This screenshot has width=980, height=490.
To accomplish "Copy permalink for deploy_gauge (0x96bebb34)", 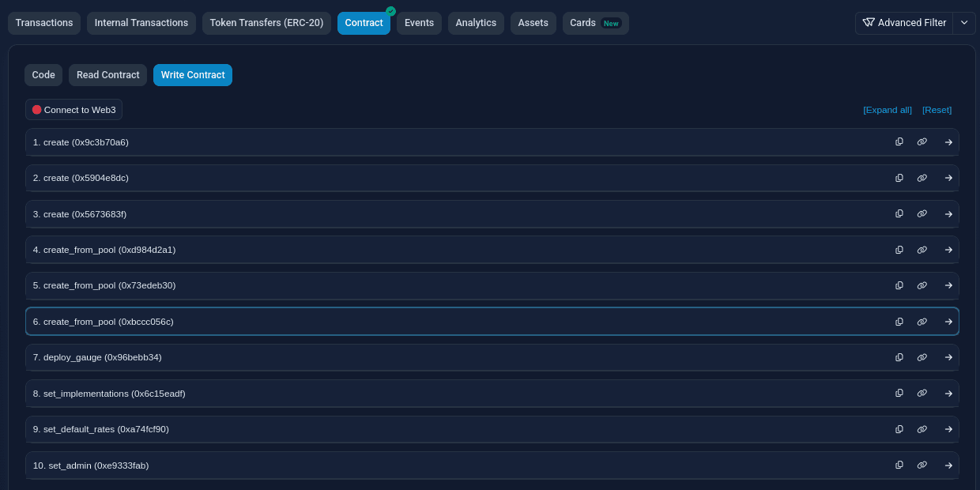I will [922, 357].
